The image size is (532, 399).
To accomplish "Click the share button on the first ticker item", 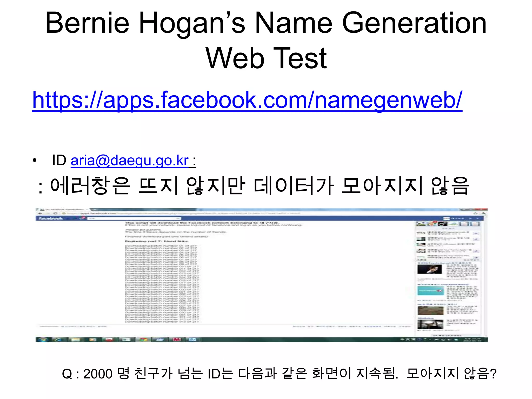I will pyautogui.click(x=476, y=233).
